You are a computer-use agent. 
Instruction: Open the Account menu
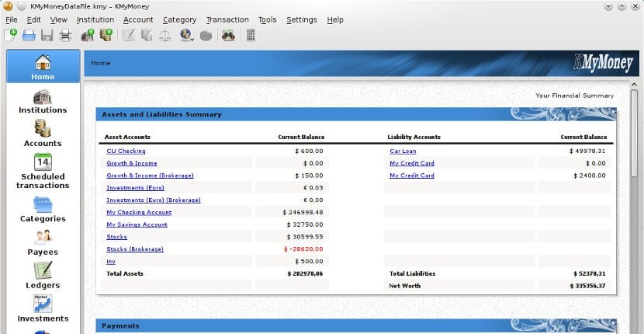pos(138,19)
